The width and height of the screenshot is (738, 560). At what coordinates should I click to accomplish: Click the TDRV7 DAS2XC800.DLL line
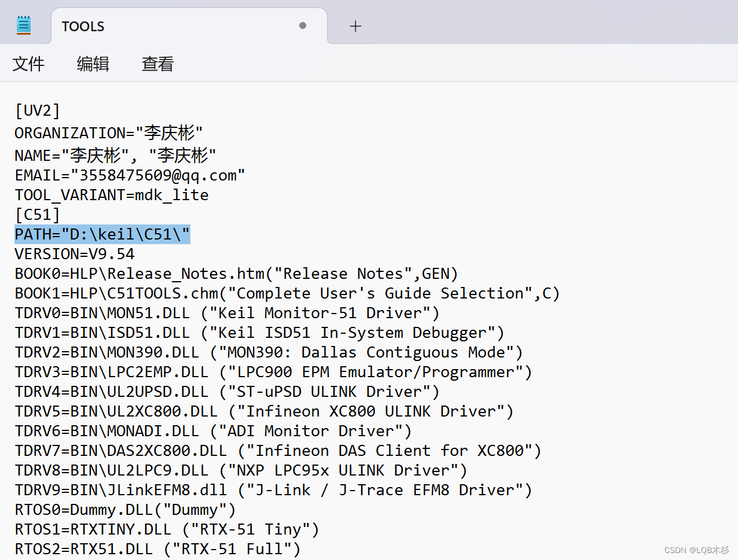click(278, 451)
